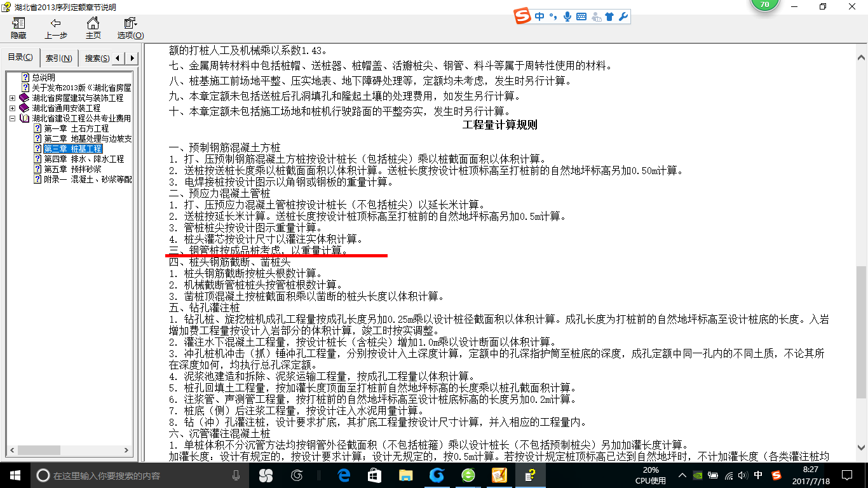Expand 湖北省房屋建筑与装饰工程 book node
The height and width of the screenshot is (488, 868).
click(13, 98)
